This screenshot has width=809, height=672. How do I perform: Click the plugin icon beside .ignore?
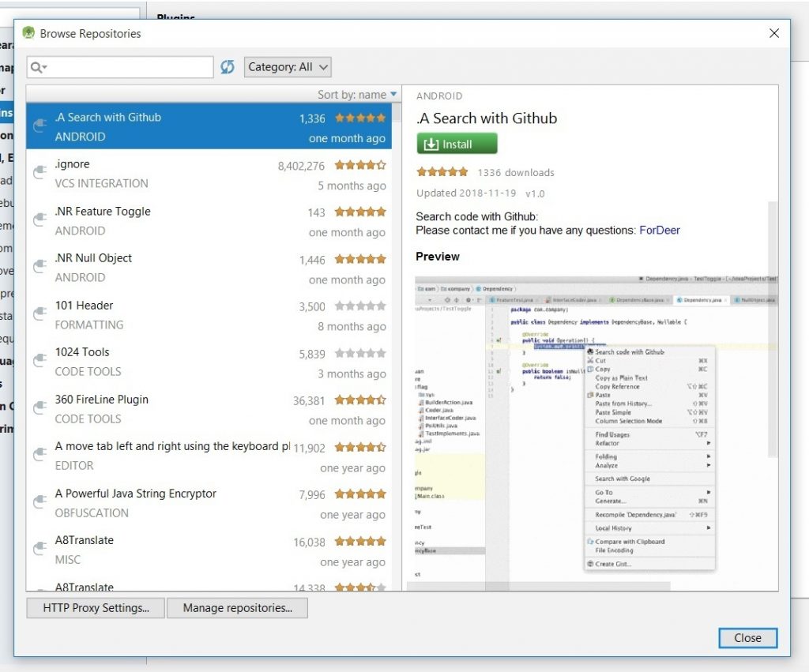40,173
